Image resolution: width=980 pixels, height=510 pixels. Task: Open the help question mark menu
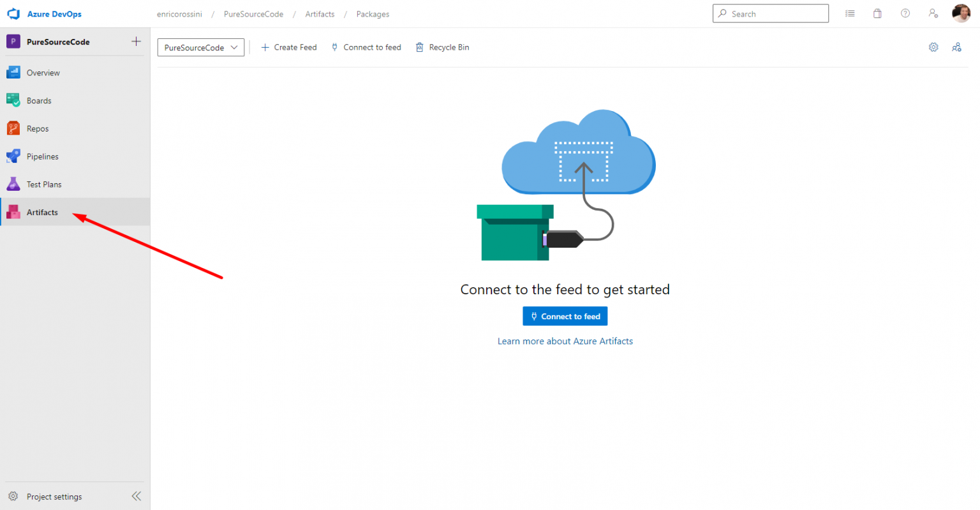pos(905,13)
